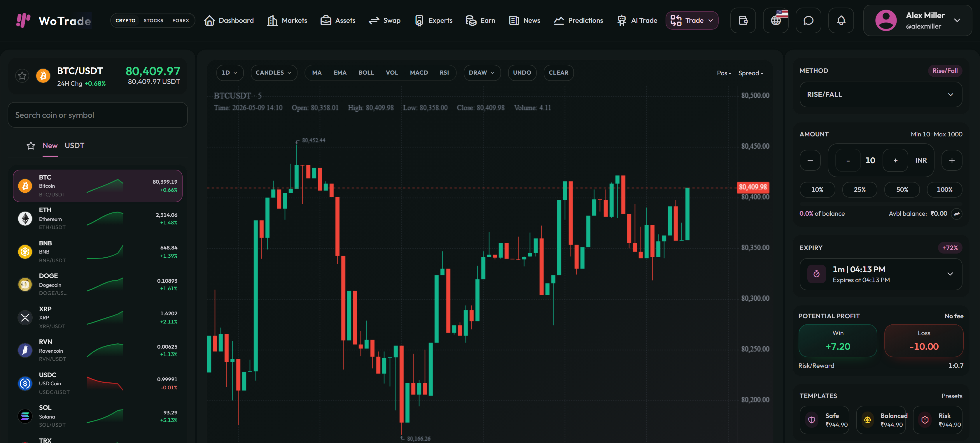The image size is (980, 443).
Task: Click the CLEAR chart button
Action: 559,73
